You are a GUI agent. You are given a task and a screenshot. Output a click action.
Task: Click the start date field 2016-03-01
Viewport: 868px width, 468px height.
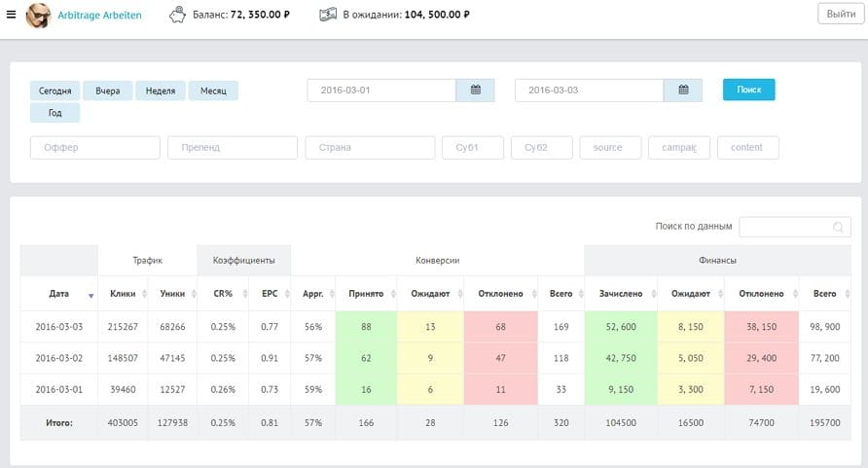coord(381,90)
